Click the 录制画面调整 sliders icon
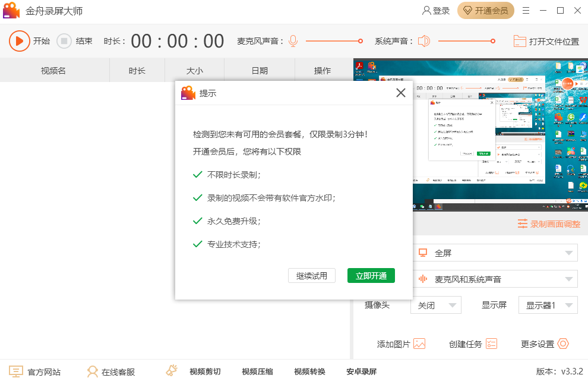 [x=523, y=224]
